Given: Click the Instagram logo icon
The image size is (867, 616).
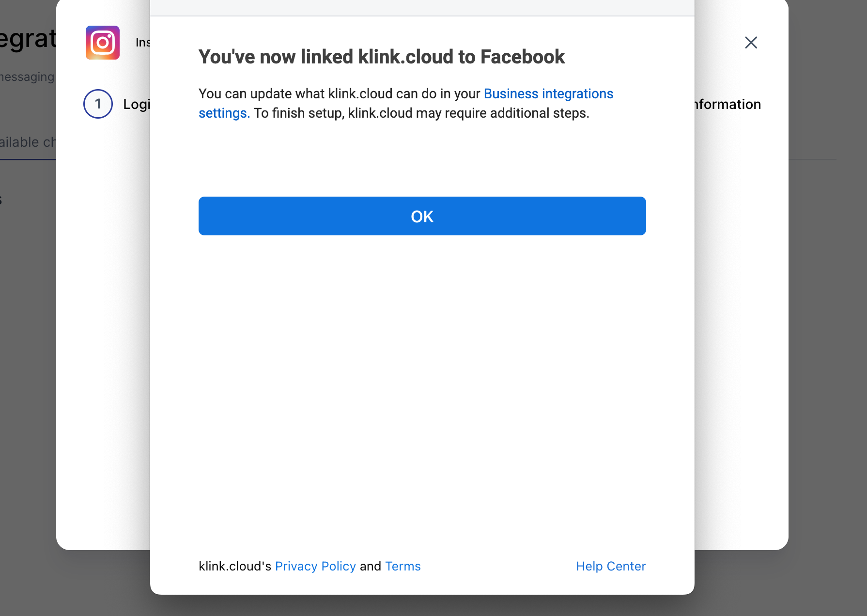Looking at the screenshot, I should point(103,43).
